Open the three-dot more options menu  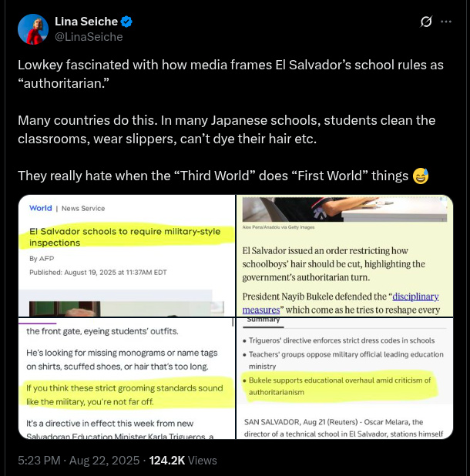coord(445,22)
